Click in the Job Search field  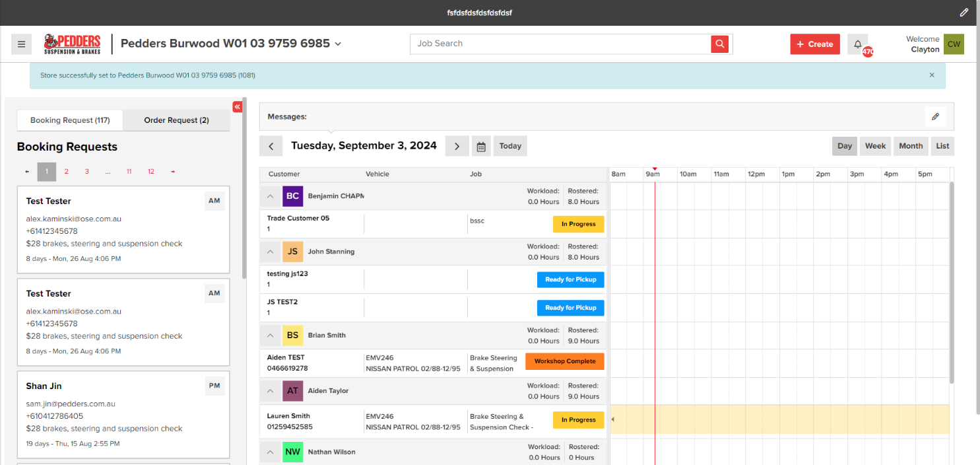561,44
